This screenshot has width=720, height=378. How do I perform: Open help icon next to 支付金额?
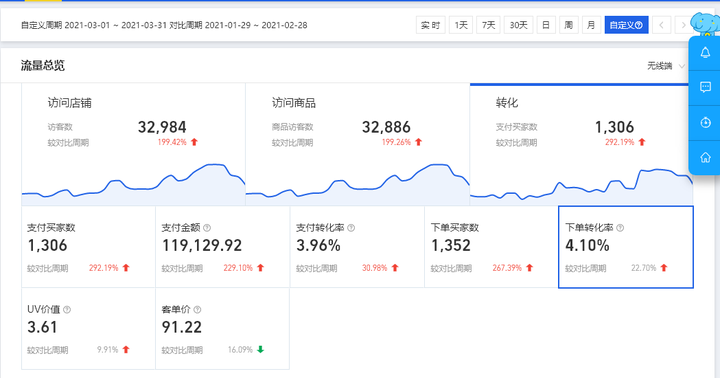207,228
